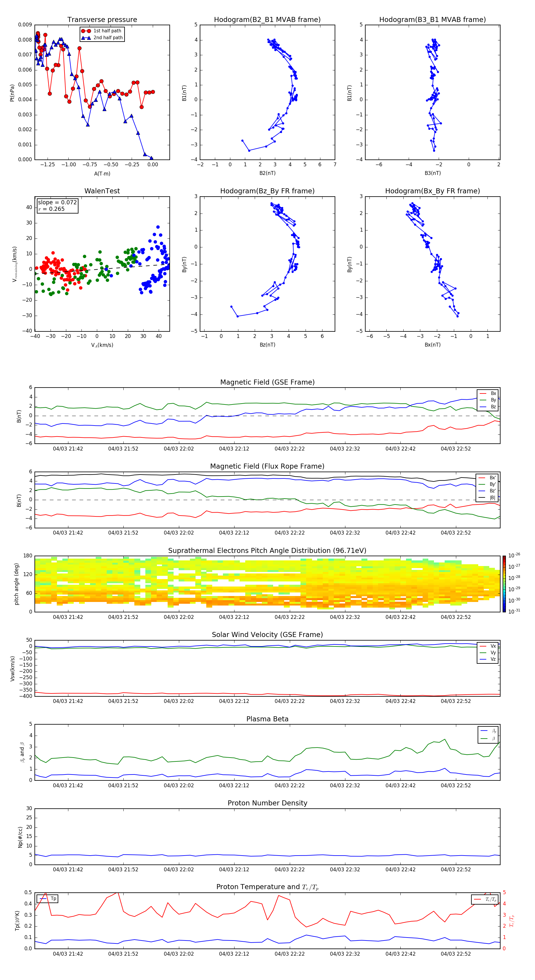
Task: Click the "B2(nT)" x-axis label
Action: point(267,173)
